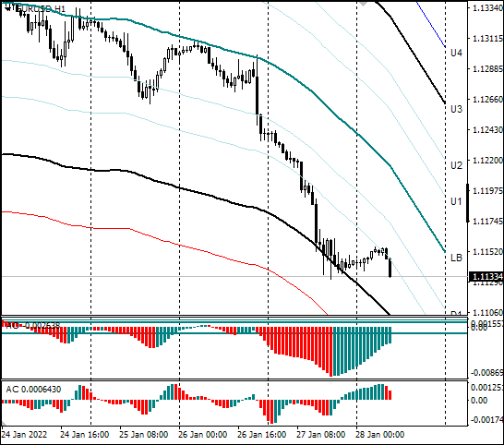The height and width of the screenshot is (445, 504).
Task: Click the U1 channel level label
Action: pos(456,201)
